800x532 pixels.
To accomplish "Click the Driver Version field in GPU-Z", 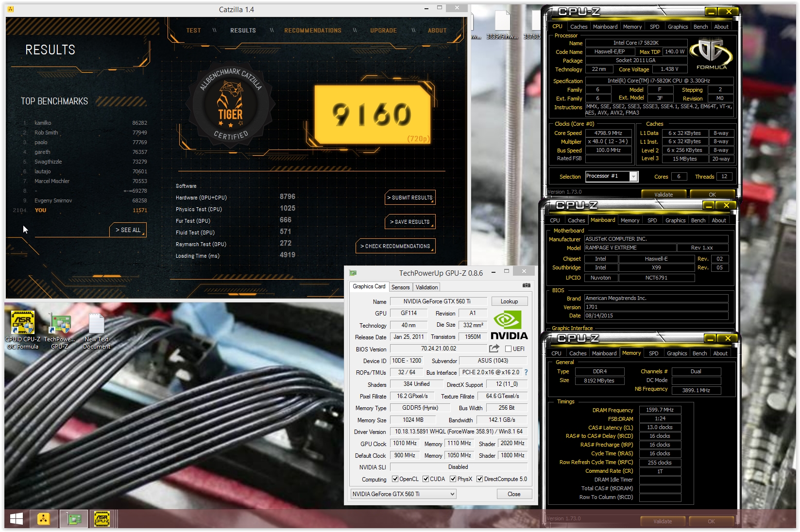I will point(459,432).
